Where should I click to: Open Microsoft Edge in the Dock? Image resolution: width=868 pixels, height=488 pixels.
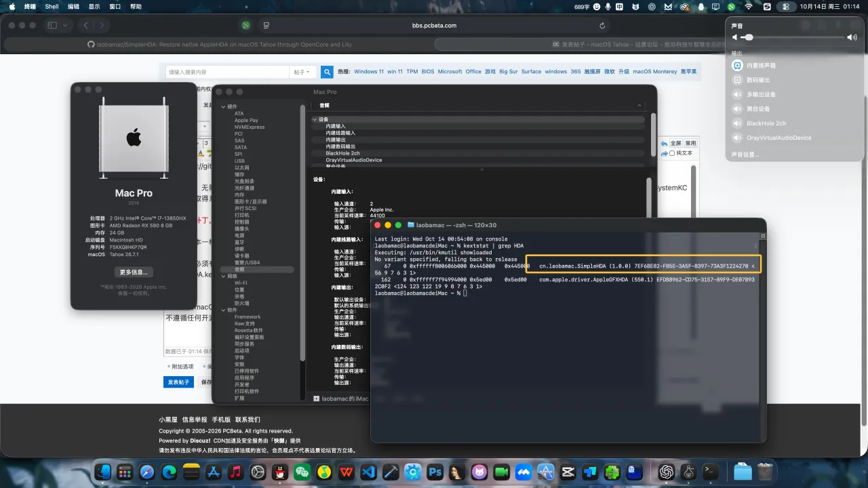(170, 472)
